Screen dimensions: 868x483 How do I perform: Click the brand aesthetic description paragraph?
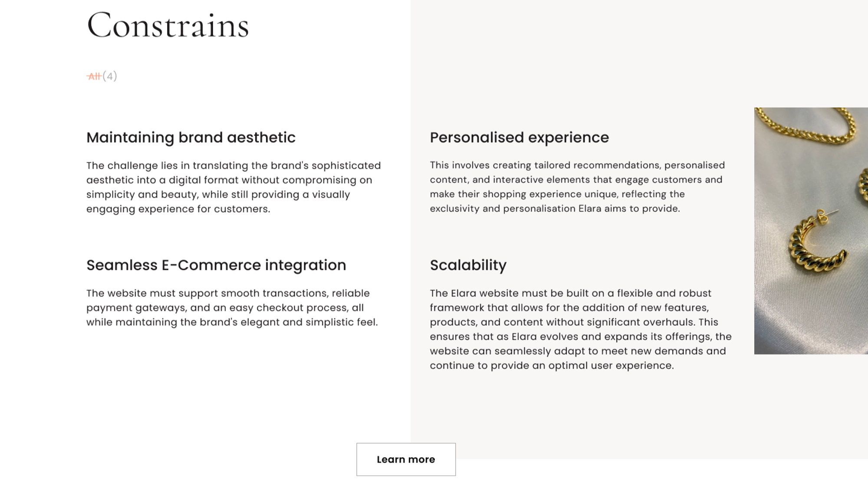click(233, 187)
